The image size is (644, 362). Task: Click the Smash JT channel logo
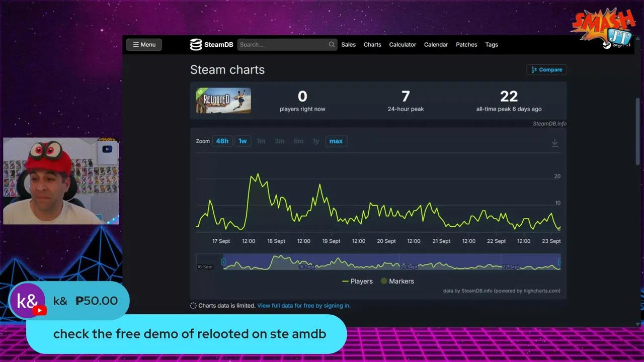point(603,26)
